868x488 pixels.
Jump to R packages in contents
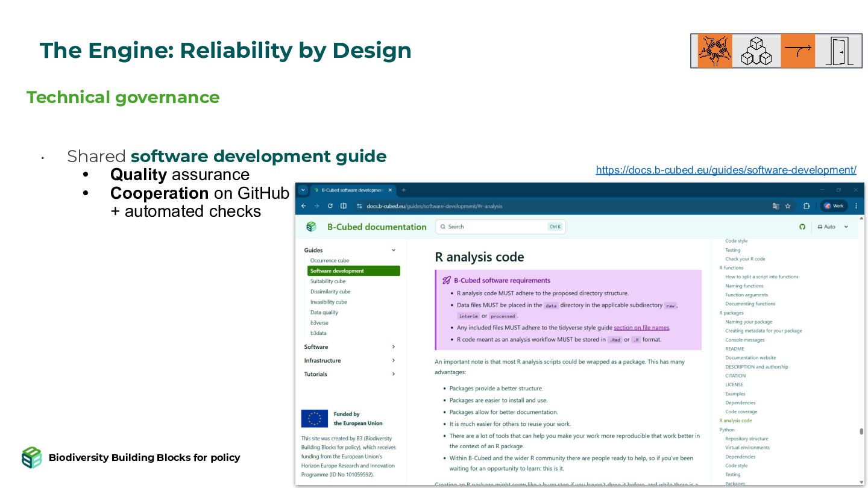731,313
